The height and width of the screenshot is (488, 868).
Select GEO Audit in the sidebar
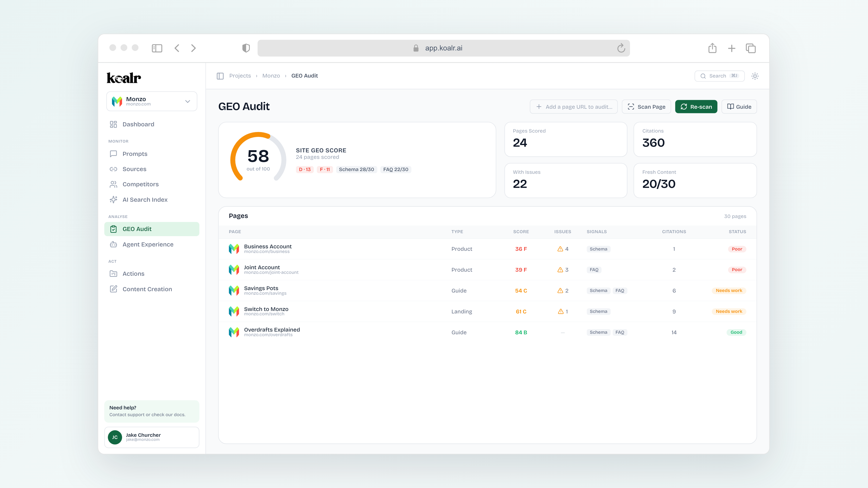point(152,229)
